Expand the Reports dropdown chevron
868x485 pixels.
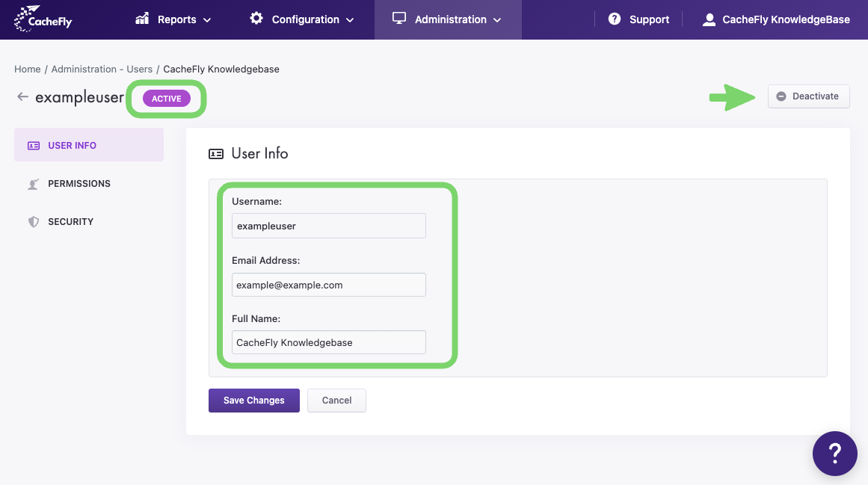(x=207, y=20)
